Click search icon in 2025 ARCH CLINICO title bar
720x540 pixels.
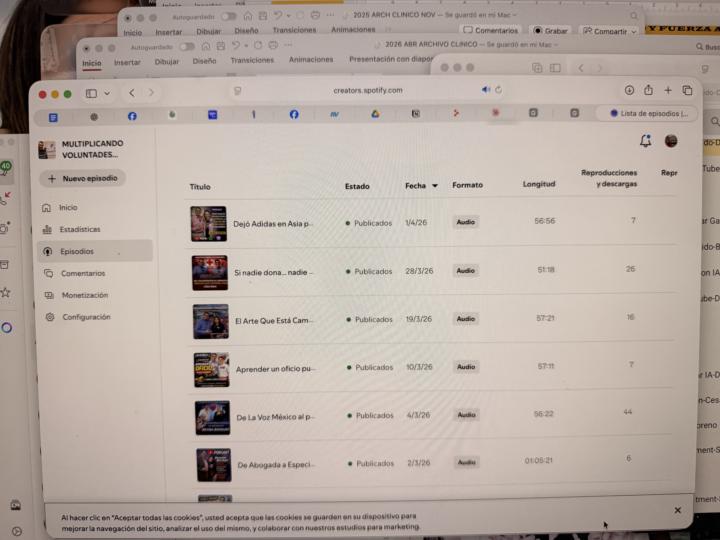click(x=634, y=16)
